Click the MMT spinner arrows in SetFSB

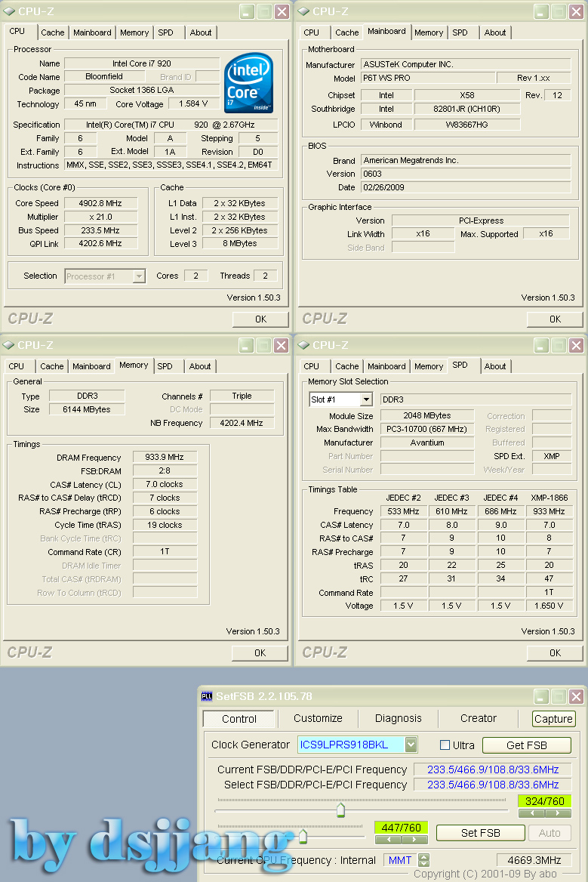pyautogui.click(x=424, y=860)
